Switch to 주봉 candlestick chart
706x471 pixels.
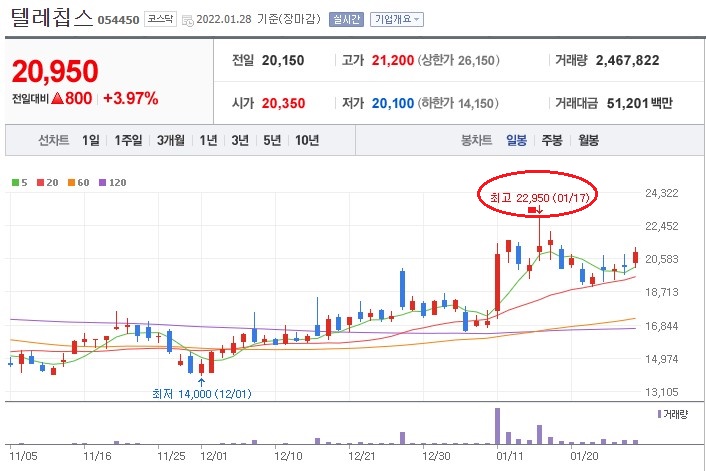(552, 140)
